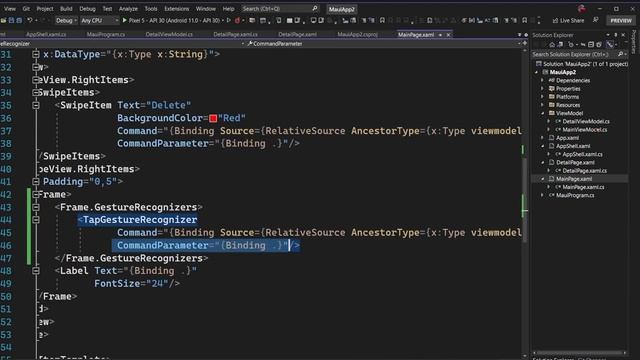Switch to the DetailPage.xaml.cs tab

click(235, 35)
